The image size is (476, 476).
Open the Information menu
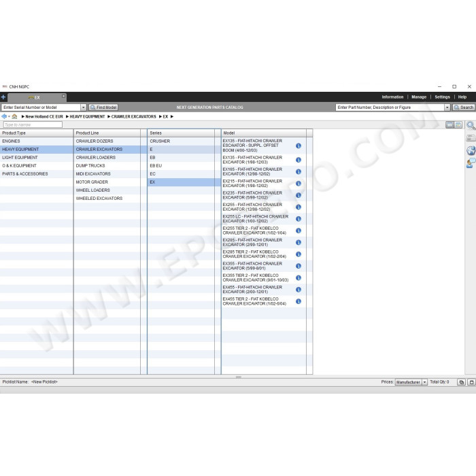[392, 97]
